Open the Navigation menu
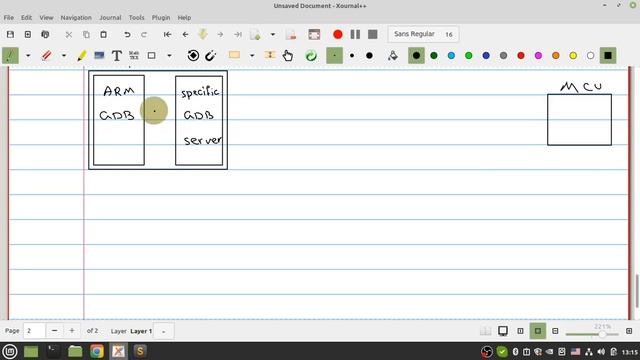Image resolution: width=640 pixels, height=360 pixels. coord(76,18)
